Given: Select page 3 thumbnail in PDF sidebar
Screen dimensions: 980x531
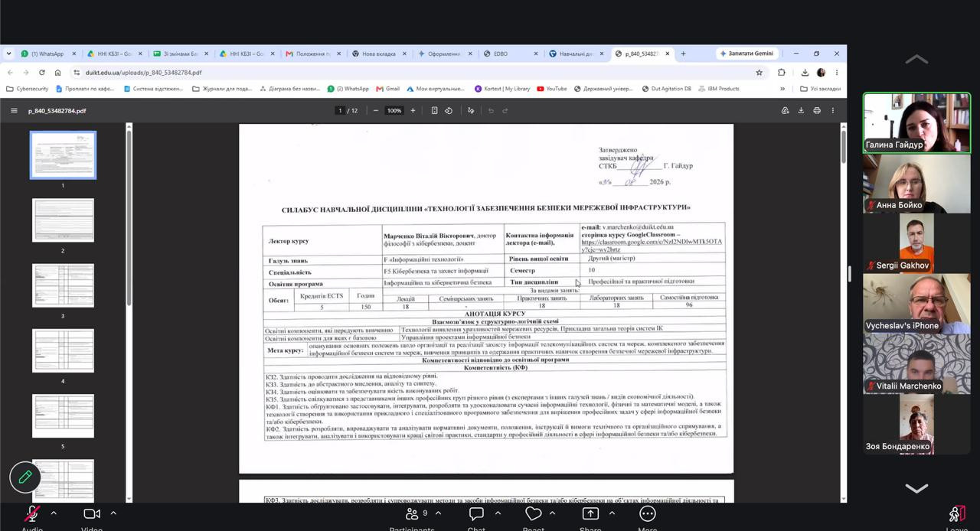Looking at the screenshot, I should (63, 285).
